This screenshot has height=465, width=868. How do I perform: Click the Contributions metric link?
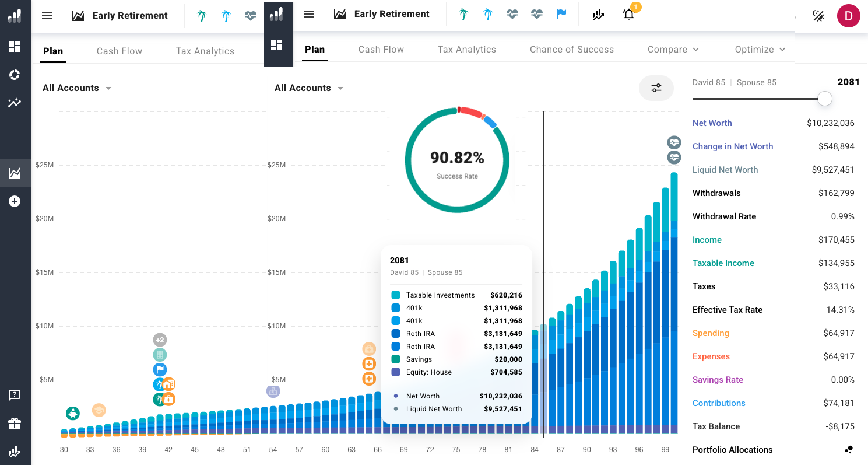tap(719, 403)
